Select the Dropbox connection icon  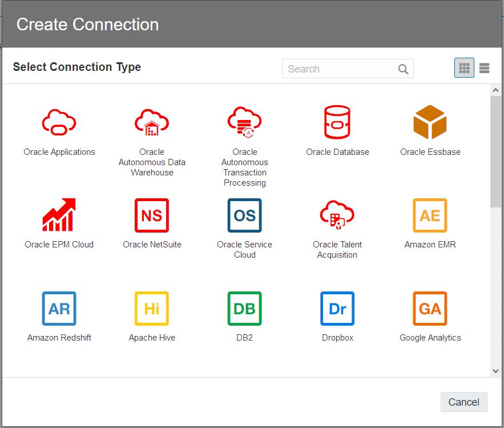click(337, 309)
